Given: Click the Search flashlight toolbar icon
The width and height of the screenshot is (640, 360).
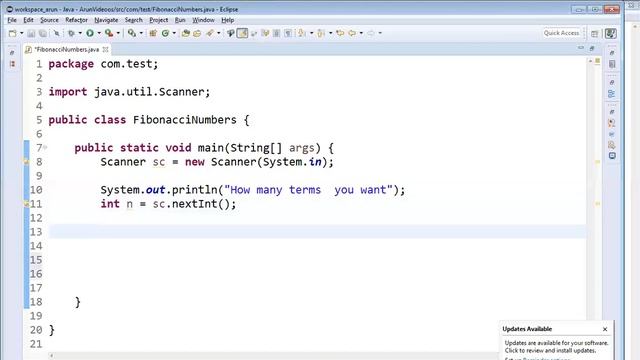Looking at the screenshot, I should coord(210,33).
